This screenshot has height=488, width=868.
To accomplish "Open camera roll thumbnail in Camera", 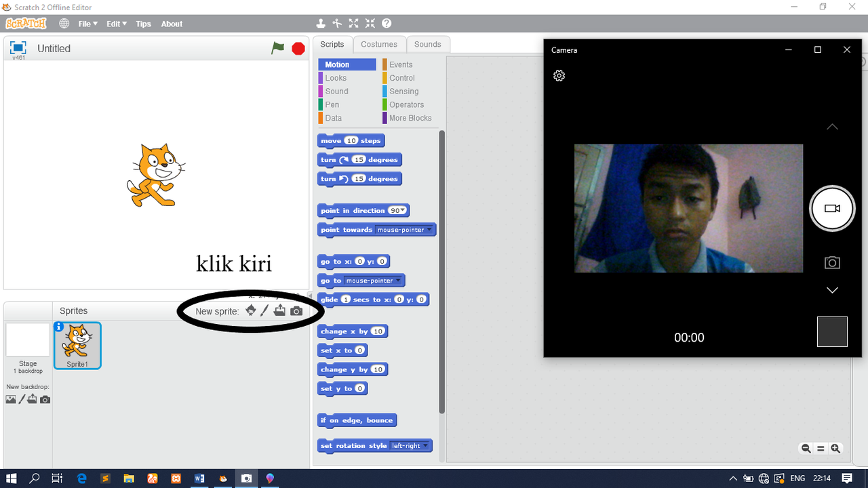I will pos(832,331).
